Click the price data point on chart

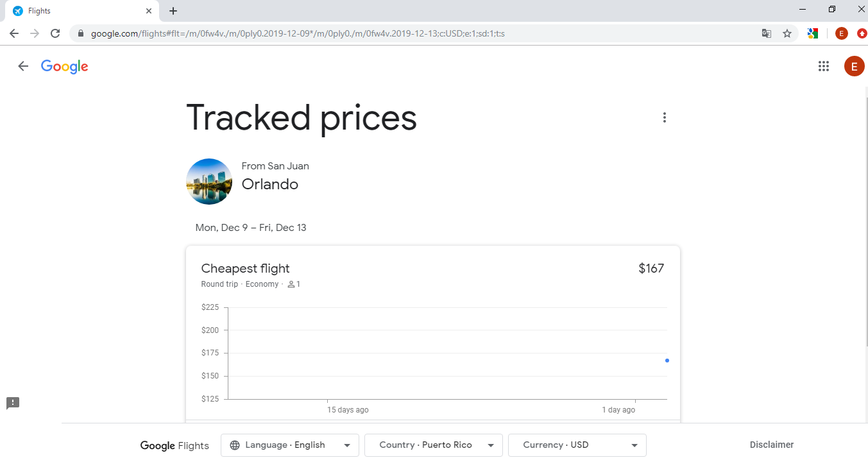667,361
